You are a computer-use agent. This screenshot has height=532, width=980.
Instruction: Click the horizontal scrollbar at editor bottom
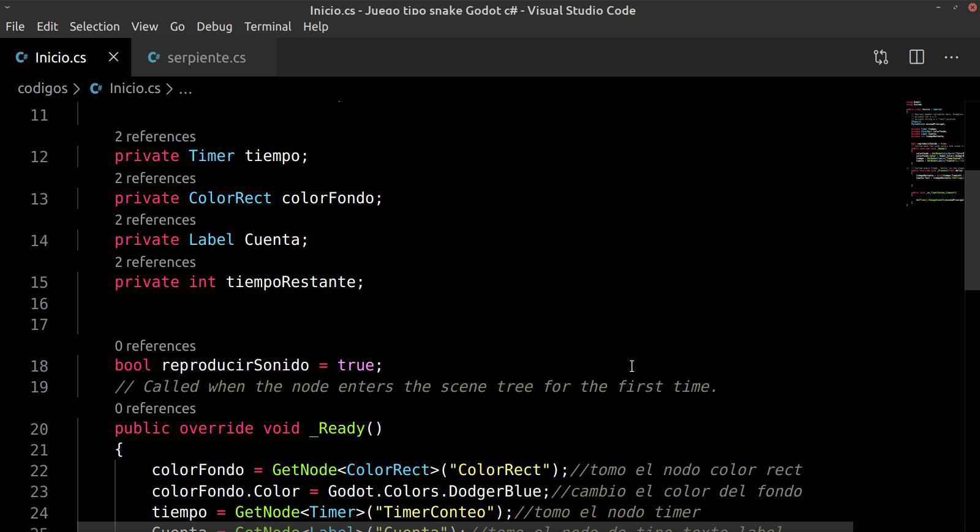pyautogui.click(x=466, y=526)
